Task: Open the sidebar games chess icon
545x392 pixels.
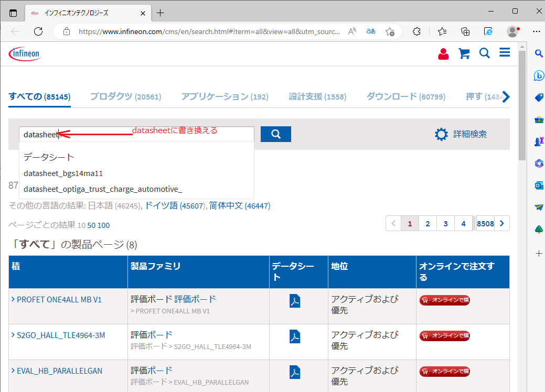Action: tap(539, 141)
